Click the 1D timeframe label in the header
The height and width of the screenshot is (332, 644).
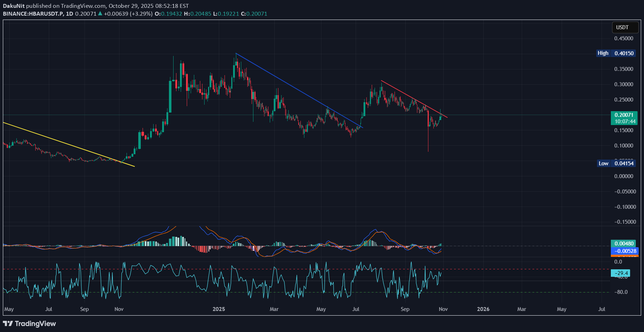pyautogui.click(x=69, y=14)
